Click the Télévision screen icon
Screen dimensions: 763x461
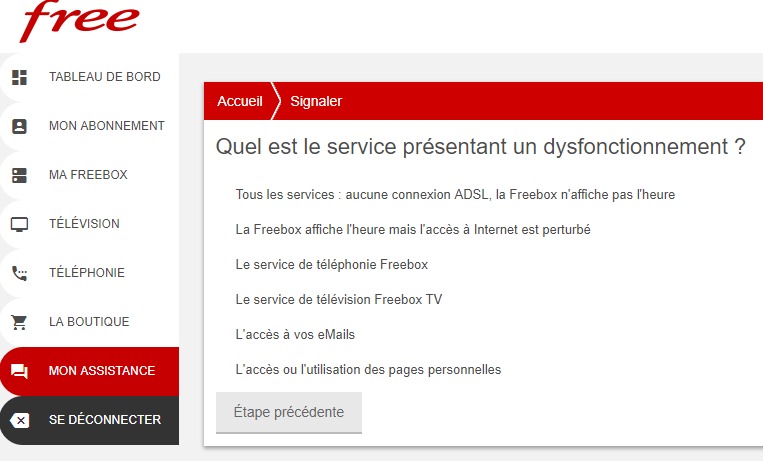coord(19,224)
